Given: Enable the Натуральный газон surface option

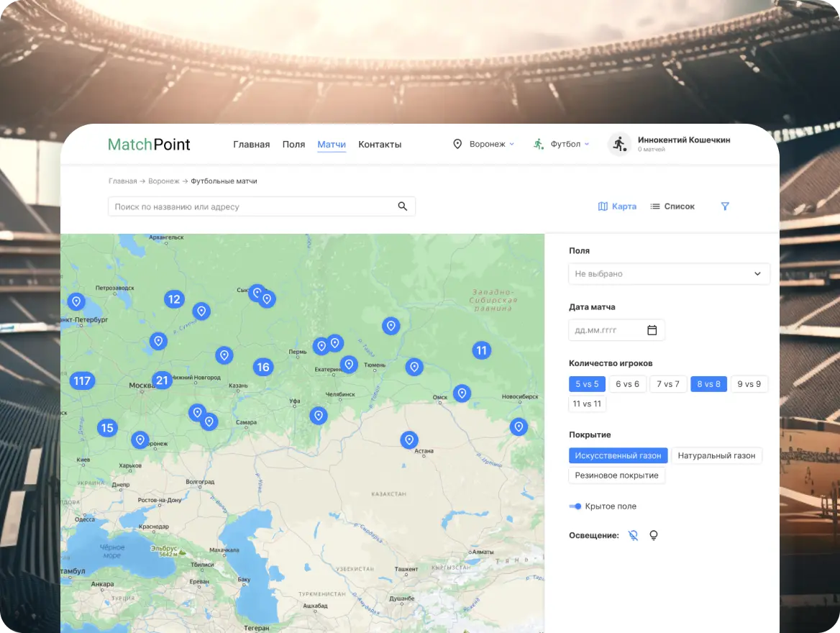Looking at the screenshot, I should pos(716,455).
